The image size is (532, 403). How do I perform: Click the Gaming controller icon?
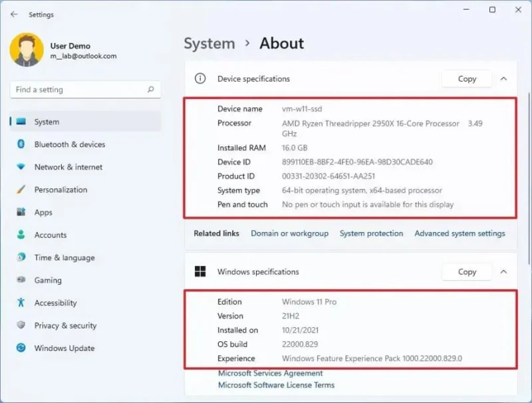point(21,280)
